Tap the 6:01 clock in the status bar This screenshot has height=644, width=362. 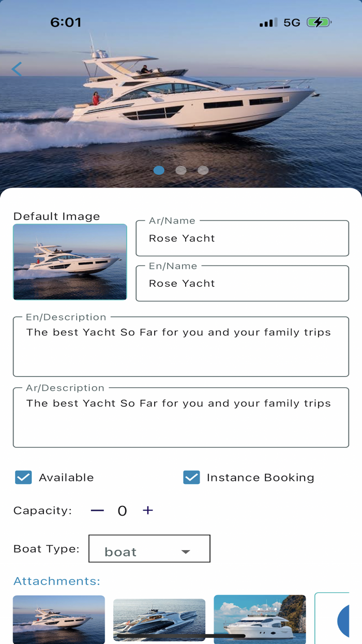[x=66, y=22]
